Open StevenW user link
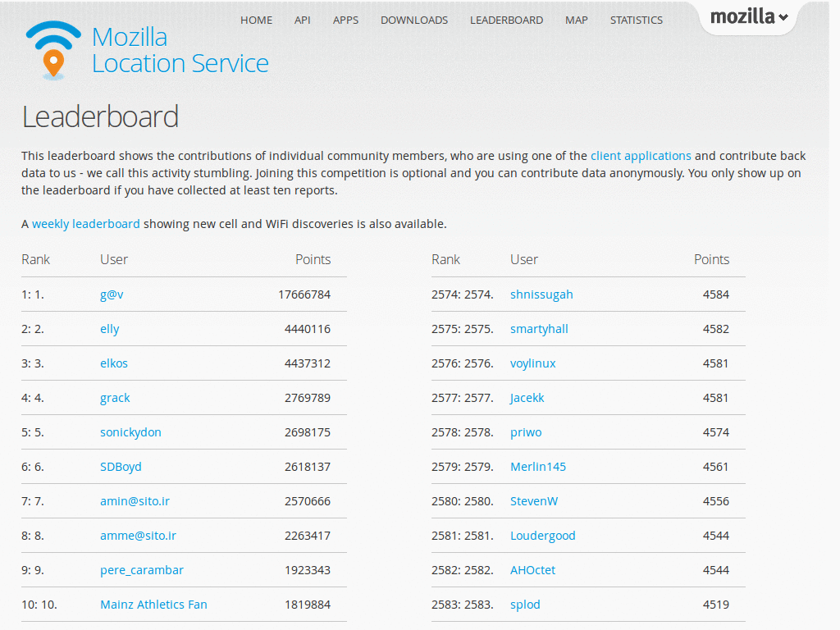 coord(533,501)
